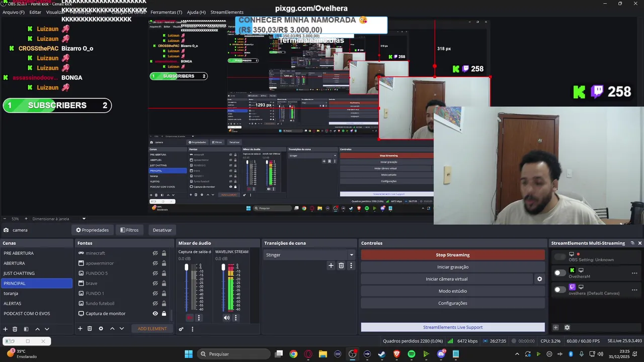This screenshot has height=362, width=644.
Task: Click ADD ELEMENT button in Fontes
Action: coord(152,329)
